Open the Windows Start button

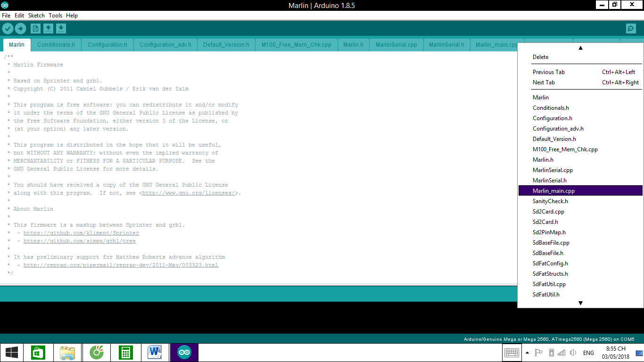click(12, 352)
